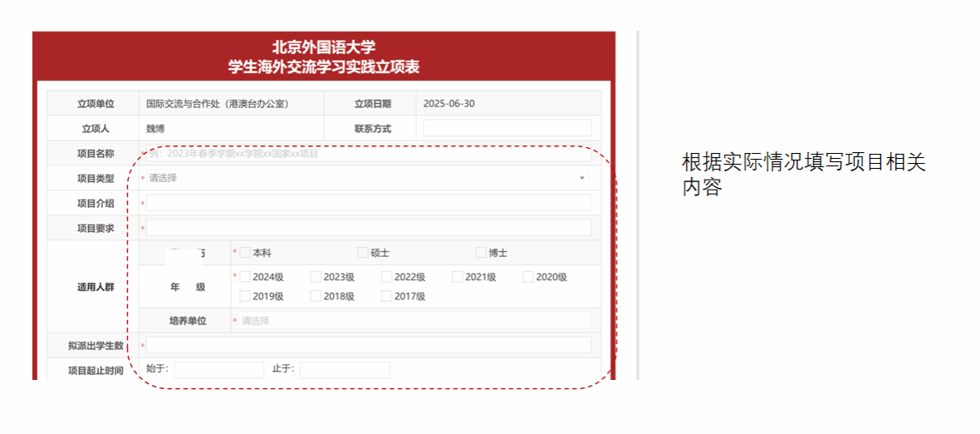Select the 2019级 checkbox
The image size is (980, 434).
(245, 296)
